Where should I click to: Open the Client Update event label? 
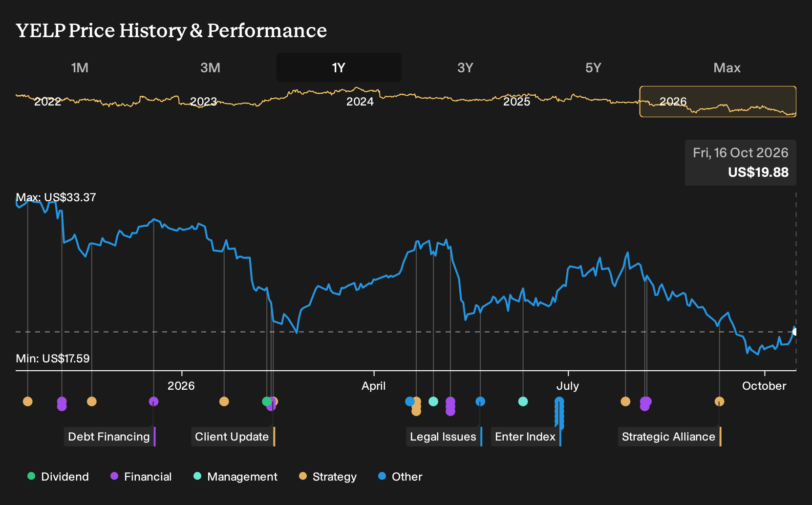[233, 437]
